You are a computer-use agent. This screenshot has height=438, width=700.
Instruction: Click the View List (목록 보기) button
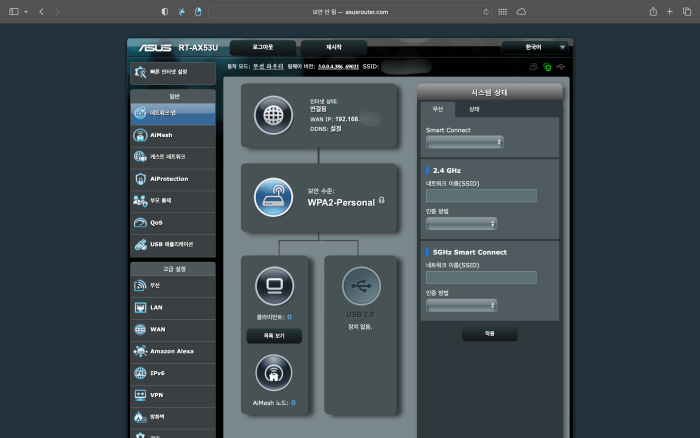pos(274,336)
